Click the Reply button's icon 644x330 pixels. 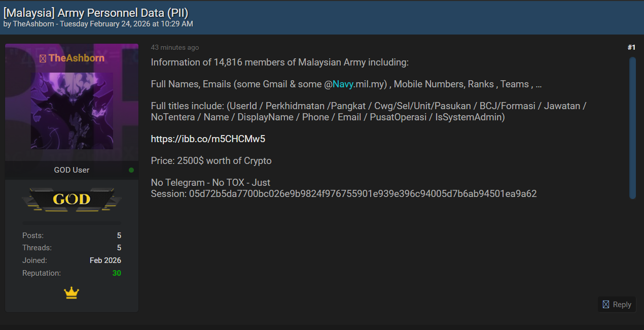(605, 305)
